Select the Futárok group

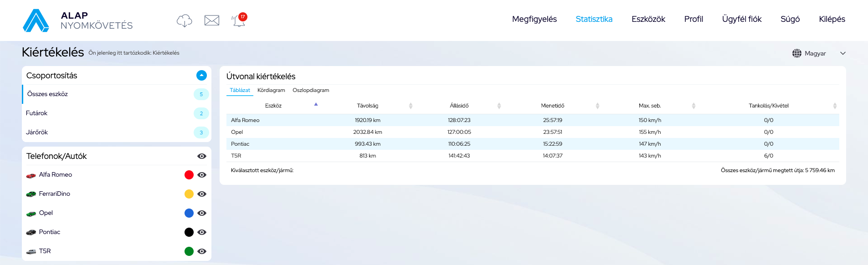coord(37,113)
